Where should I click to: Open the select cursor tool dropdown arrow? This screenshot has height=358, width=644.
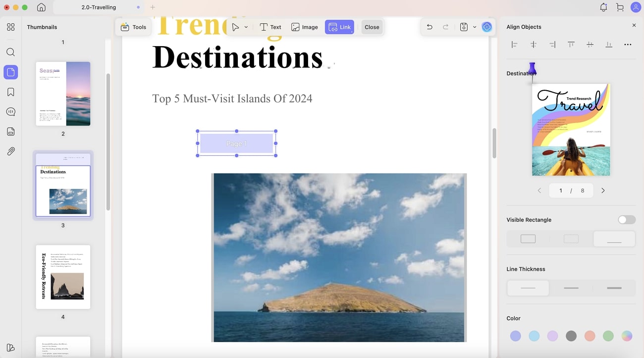(246, 27)
